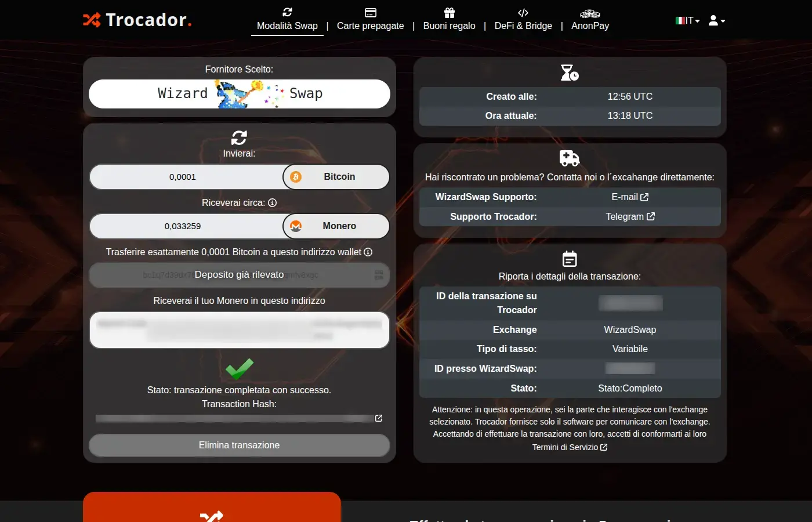This screenshot has height=522, width=812.
Task: Click the Stato:Completo value
Action: [630, 388]
